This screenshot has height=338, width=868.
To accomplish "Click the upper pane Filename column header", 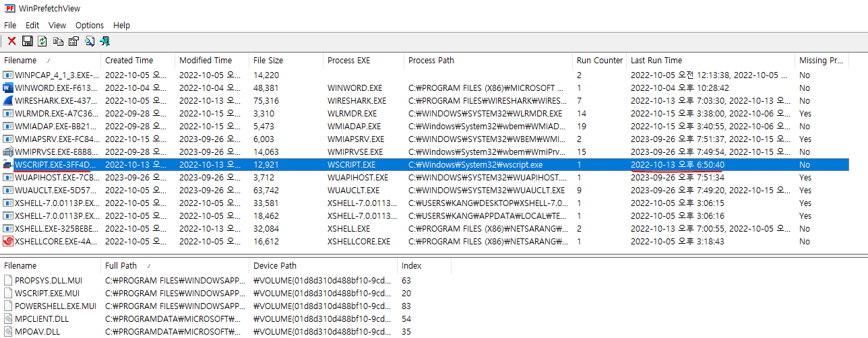I will point(50,61).
